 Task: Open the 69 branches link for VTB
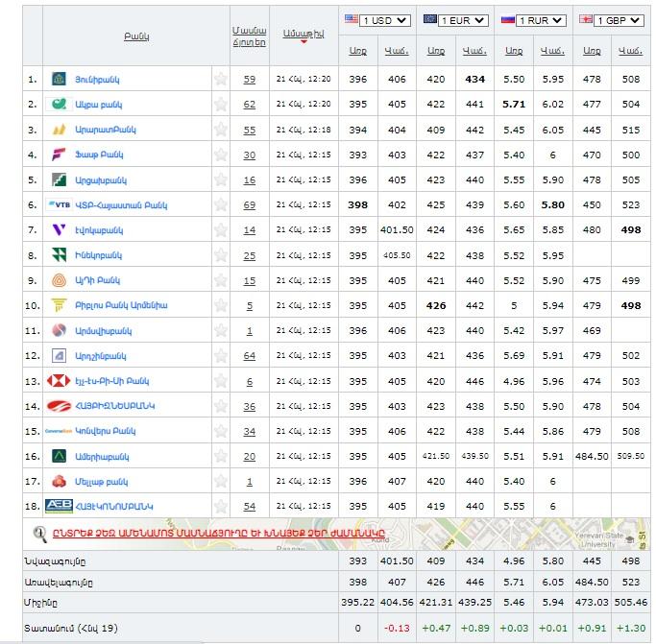point(250,204)
